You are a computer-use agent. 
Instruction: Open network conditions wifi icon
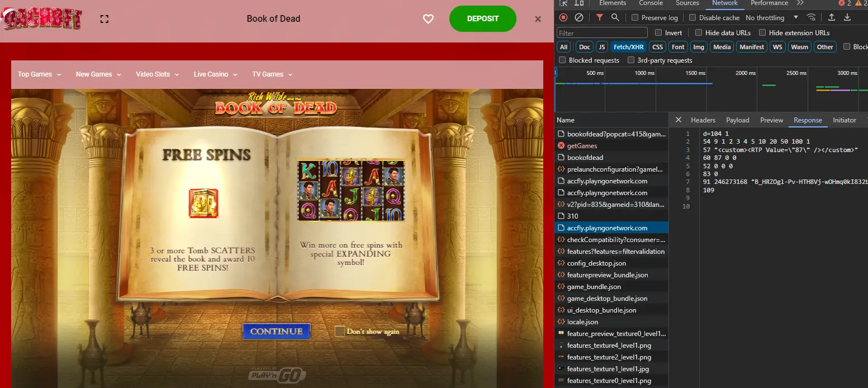pos(811,17)
